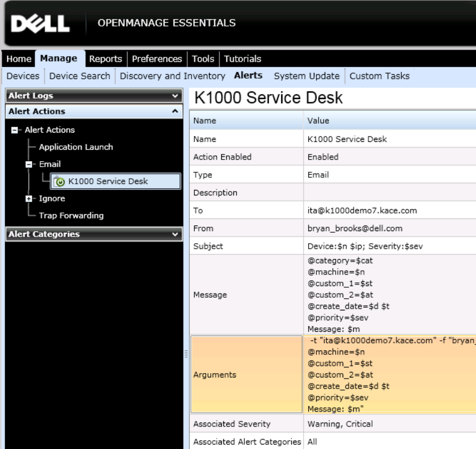Image resolution: width=476 pixels, height=449 pixels.
Task: Open Device Search
Action: [80, 76]
